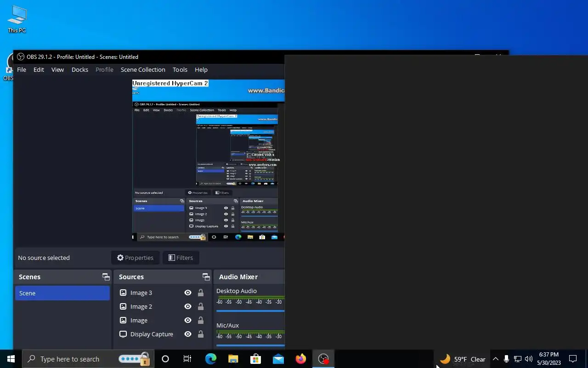Toggle lock on the Image source
The image size is (588, 368).
click(201, 320)
